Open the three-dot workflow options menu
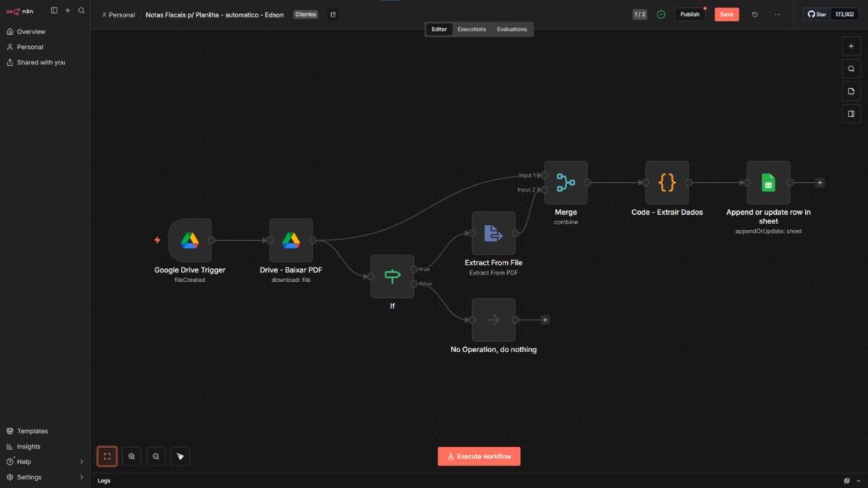 pos(778,14)
